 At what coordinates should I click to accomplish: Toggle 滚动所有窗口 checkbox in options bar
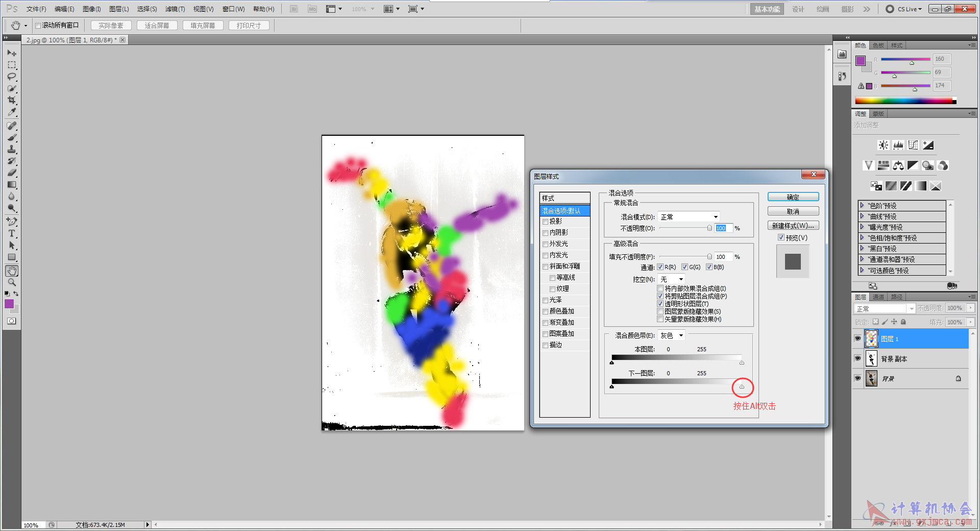coord(38,26)
